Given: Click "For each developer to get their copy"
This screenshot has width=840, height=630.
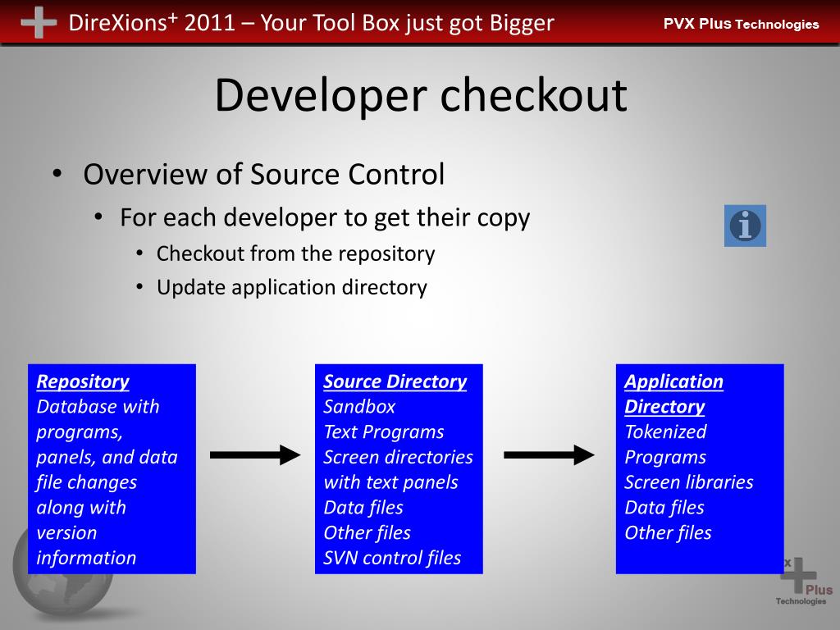Looking at the screenshot, I should (x=325, y=217).
